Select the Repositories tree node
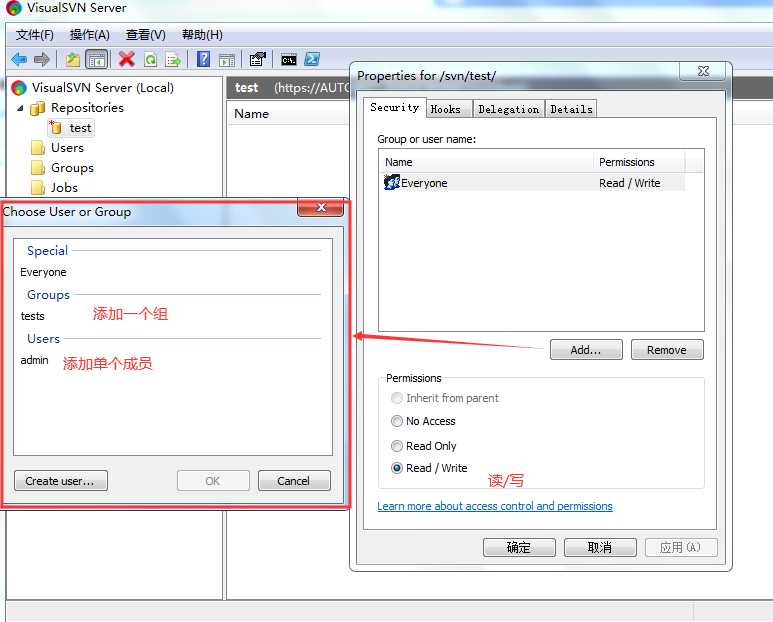 point(87,108)
